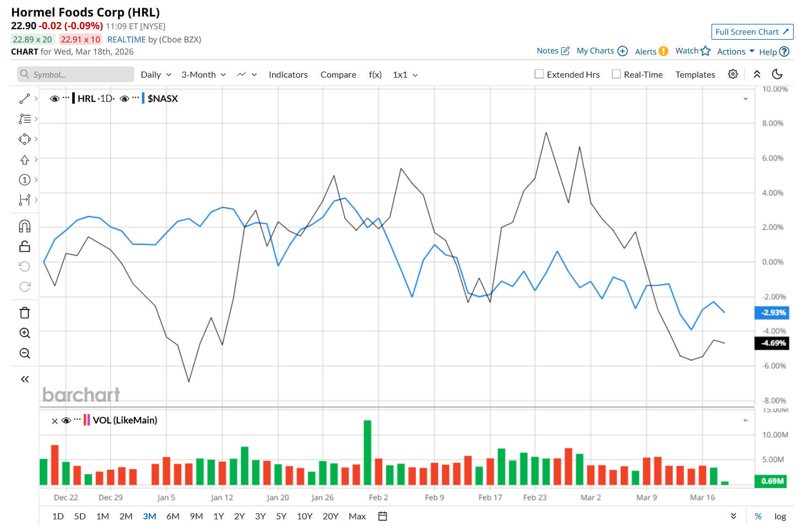Remove the VOL indicator pane
The width and height of the screenshot is (812, 532).
[55, 421]
